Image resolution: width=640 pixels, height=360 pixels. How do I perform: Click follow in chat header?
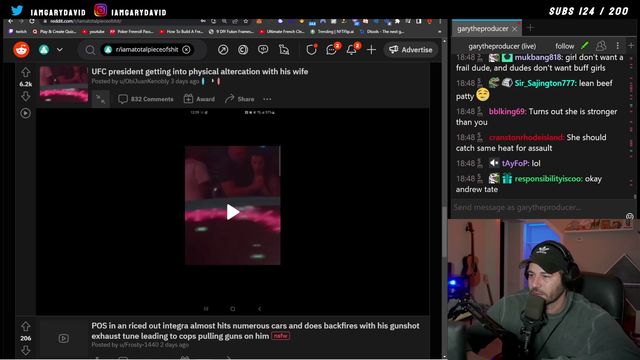tap(564, 46)
